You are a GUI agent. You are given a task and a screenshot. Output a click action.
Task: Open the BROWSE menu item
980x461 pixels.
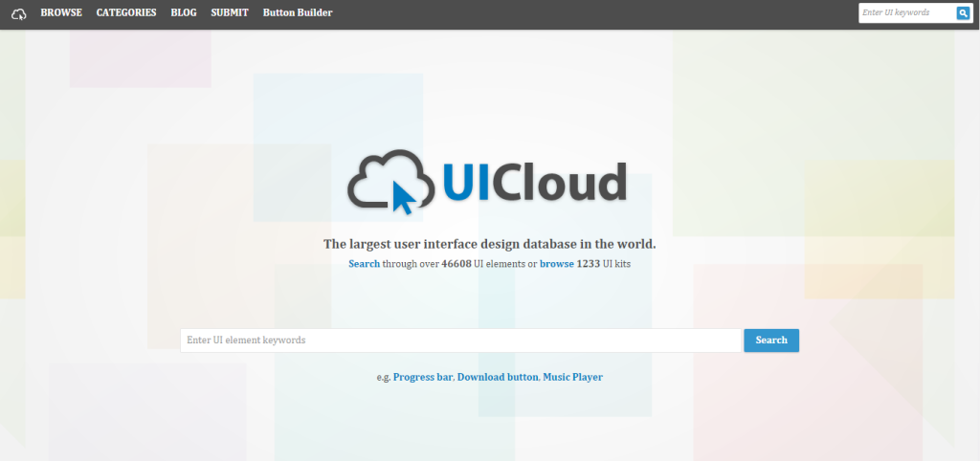coord(61,13)
